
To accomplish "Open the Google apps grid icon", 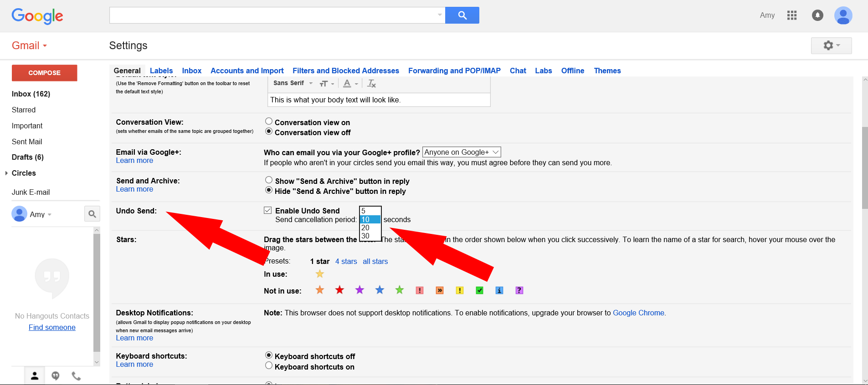I will (x=792, y=15).
